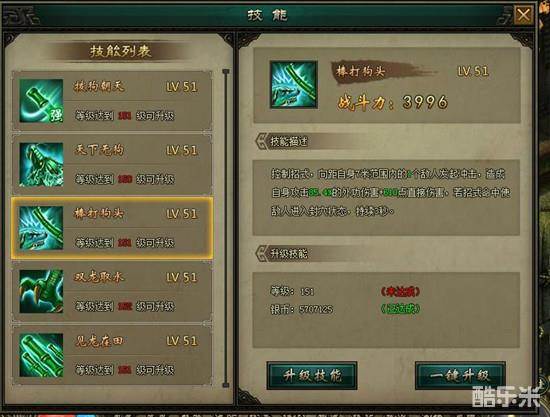Click the 棒打狗头 skill icon in list
The height and width of the screenshot is (417, 550).
pyautogui.click(x=41, y=228)
